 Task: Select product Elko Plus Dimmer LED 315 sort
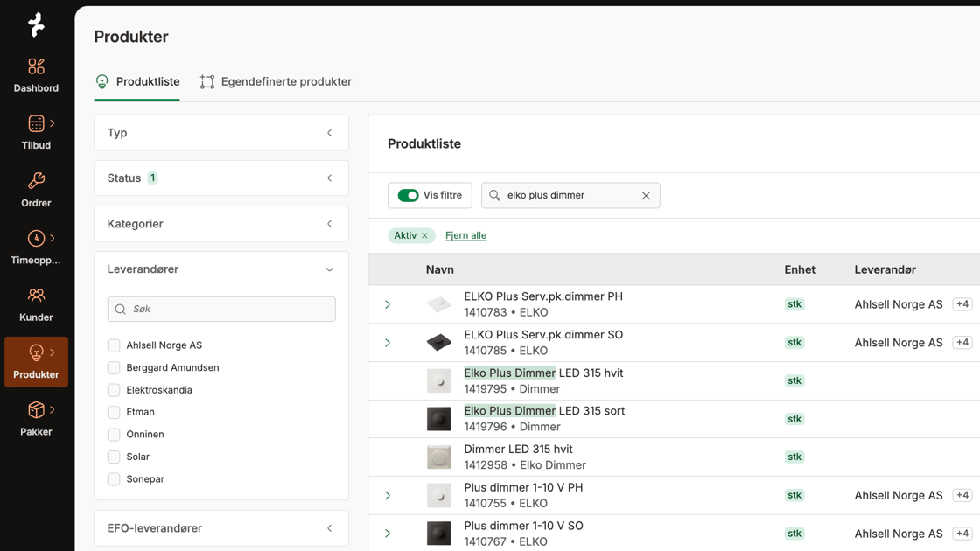(544, 411)
